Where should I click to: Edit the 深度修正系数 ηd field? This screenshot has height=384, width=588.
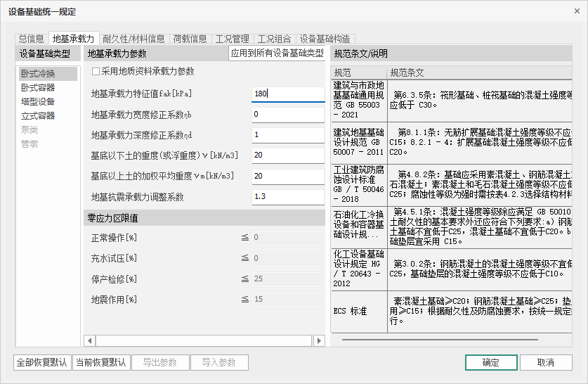(x=288, y=135)
